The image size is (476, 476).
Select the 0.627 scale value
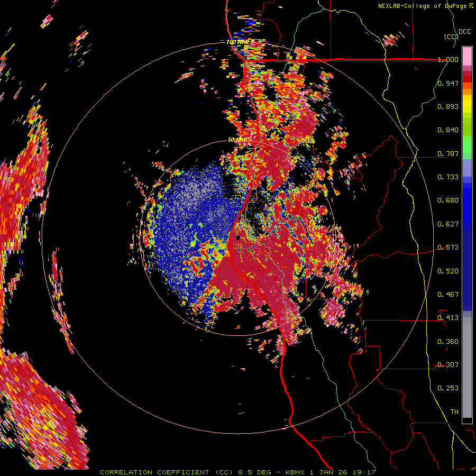point(448,224)
